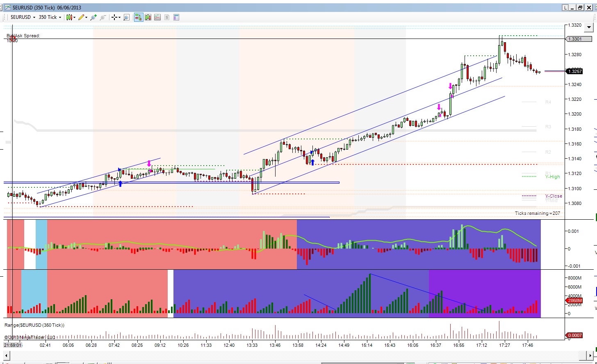The width and height of the screenshot is (597, 364).
Task: Toggle the Chart Trader panel icon
Action: point(138,17)
